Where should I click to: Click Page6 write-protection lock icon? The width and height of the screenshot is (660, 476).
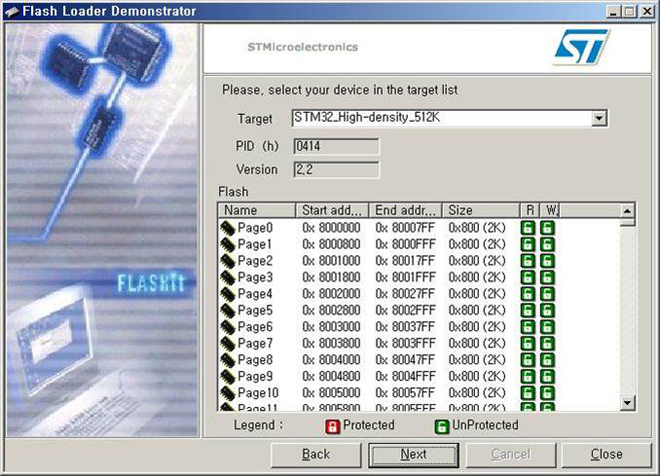click(x=547, y=327)
